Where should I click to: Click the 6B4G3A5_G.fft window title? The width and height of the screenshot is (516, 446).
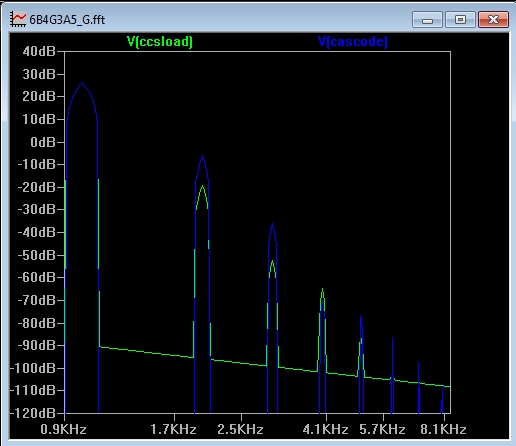pyautogui.click(x=67, y=20)
